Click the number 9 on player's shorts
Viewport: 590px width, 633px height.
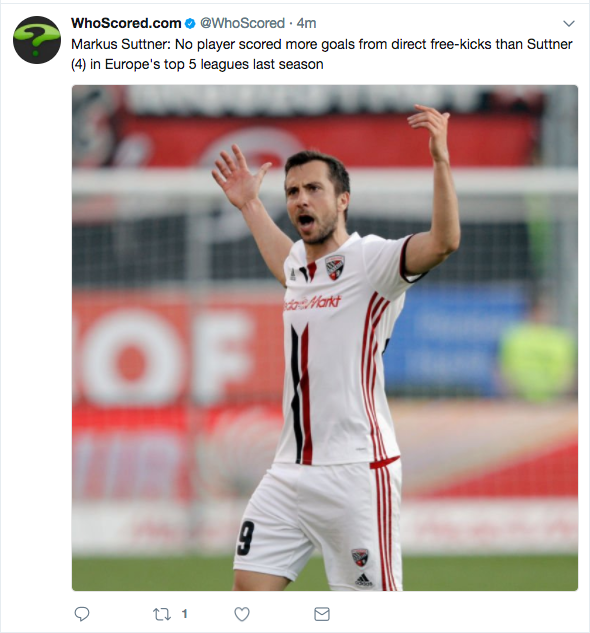246,537
